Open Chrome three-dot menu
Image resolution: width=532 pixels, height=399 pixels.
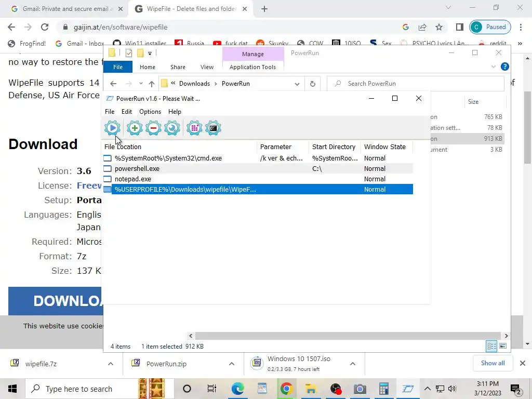click(x=521, y=27)
